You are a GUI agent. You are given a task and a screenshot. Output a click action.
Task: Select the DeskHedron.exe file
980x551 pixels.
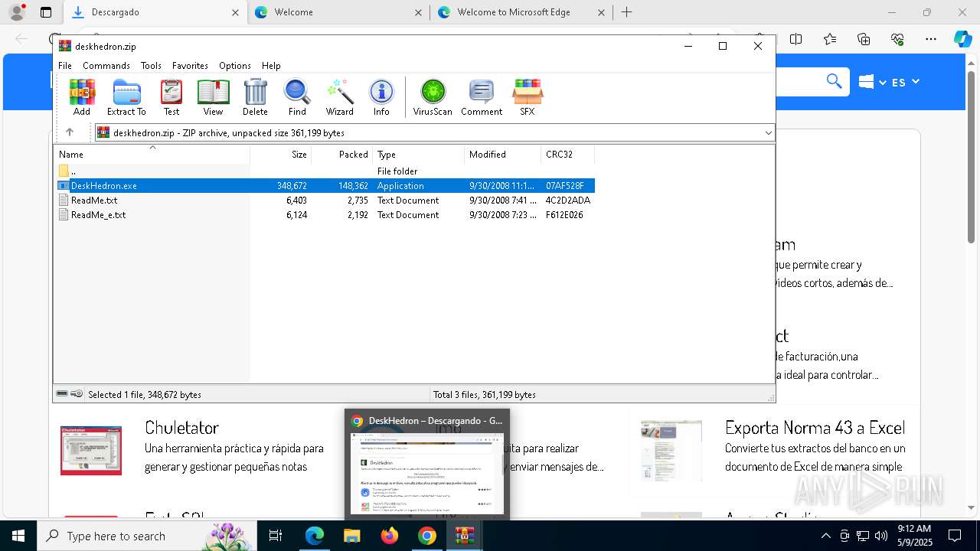325,186
